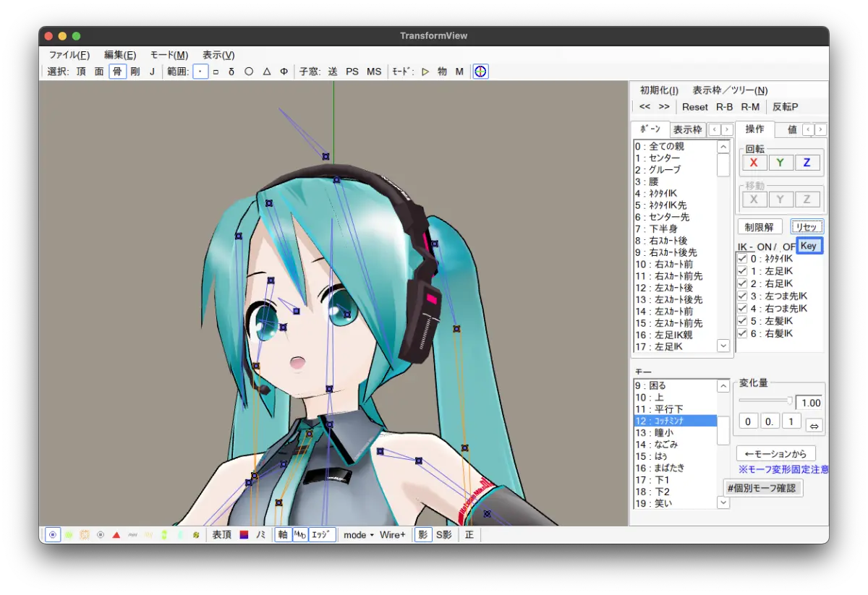The image size is (868, 595).
Task: Select morph 13 : 瞳小 in list
Action: (674, 432)
